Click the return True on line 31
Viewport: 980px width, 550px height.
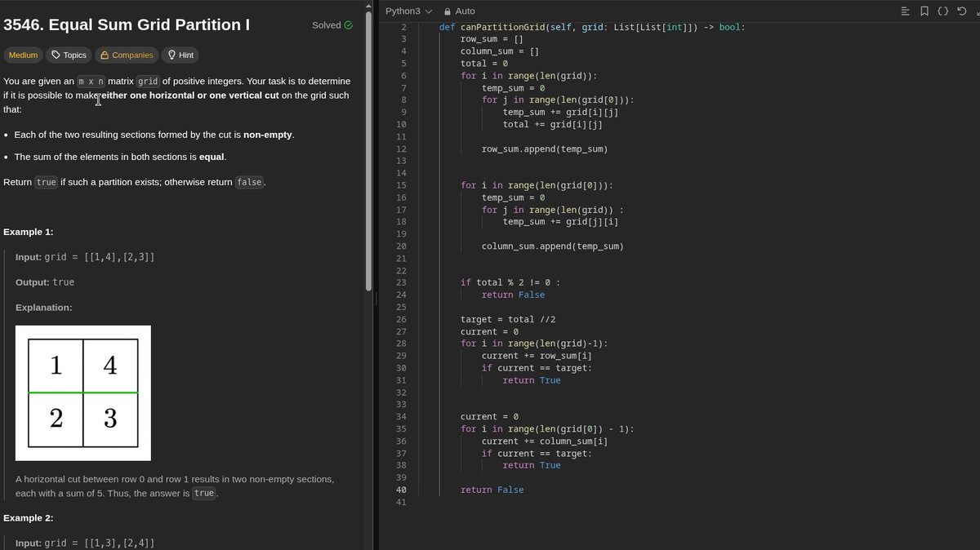tap(531, 380)
